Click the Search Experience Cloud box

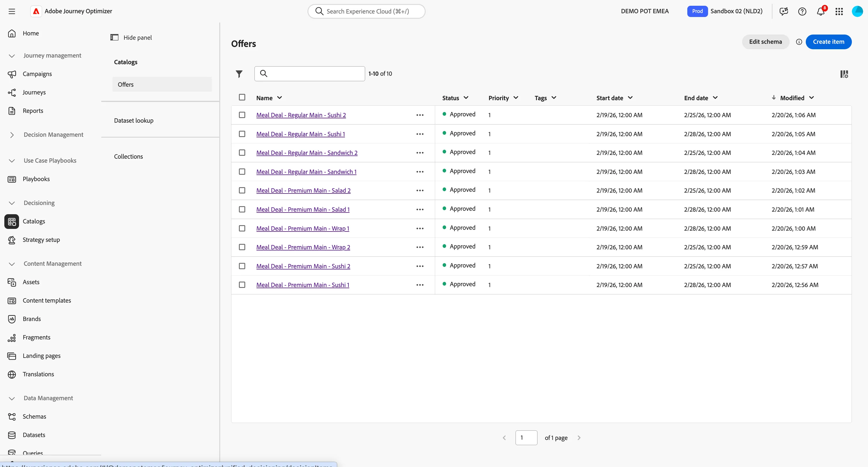coord(366,12)
